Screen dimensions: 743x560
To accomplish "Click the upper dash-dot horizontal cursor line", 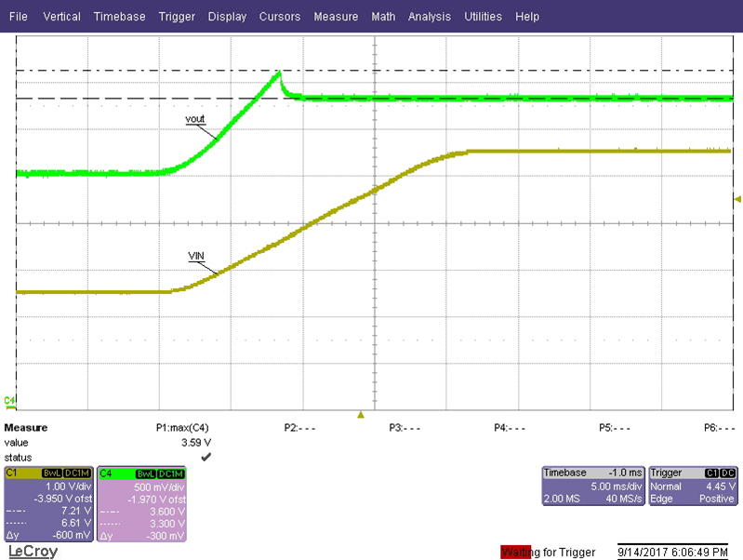I will [x=375, y=70].
